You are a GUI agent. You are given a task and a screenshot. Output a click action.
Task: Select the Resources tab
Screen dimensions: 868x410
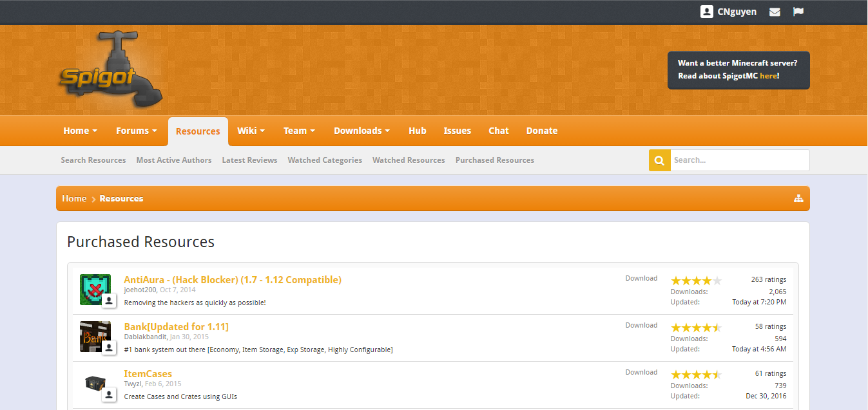click(x=198, y=131)
